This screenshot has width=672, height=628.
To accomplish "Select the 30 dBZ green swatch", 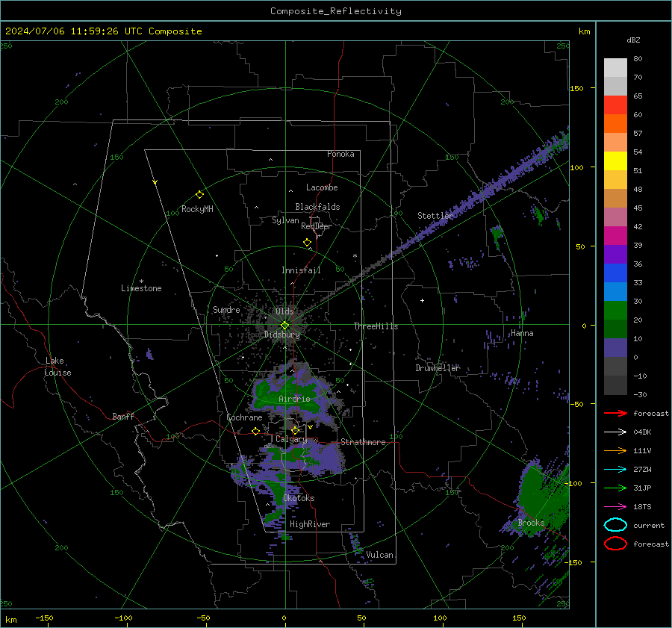I will 615,310.
